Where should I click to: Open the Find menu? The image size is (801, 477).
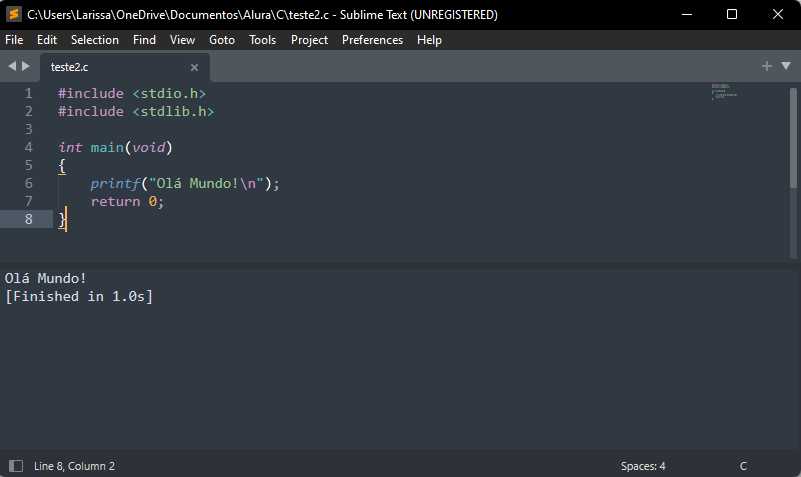[x=144, y=40]
